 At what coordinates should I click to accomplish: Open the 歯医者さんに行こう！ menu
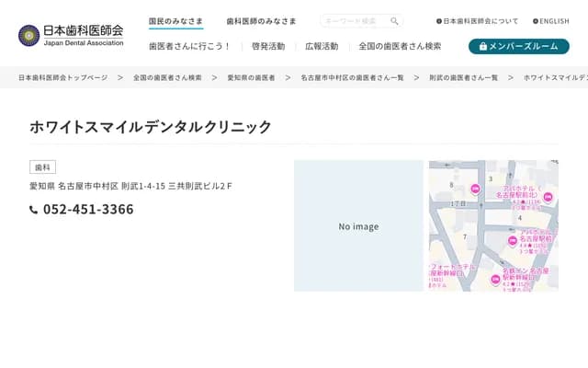click(189, 46)
